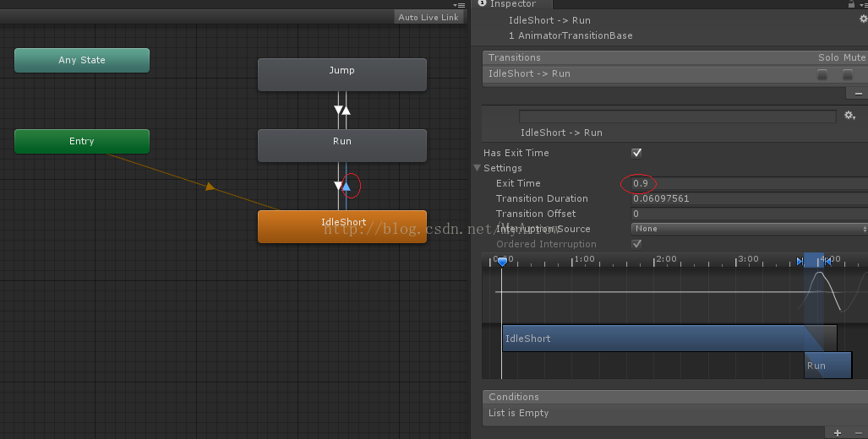This screenshot has width=868, height=439.
Task: Select the Jump to Run transition arrow
Action: [x=338, y=110]
